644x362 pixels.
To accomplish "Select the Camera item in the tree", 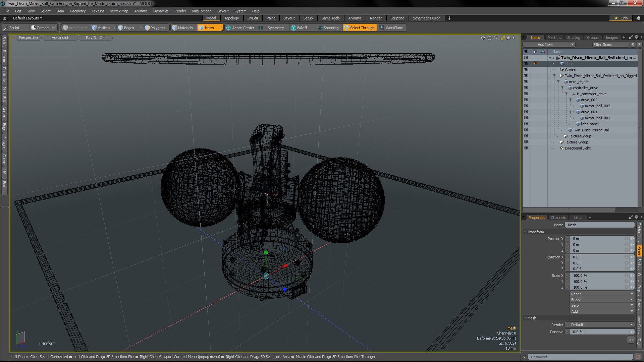I will 571,70.
